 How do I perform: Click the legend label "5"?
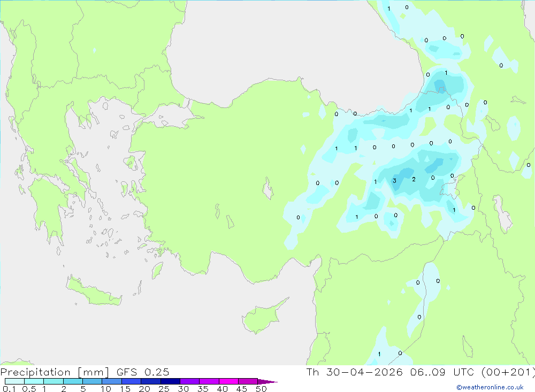[x=83, y=389]
